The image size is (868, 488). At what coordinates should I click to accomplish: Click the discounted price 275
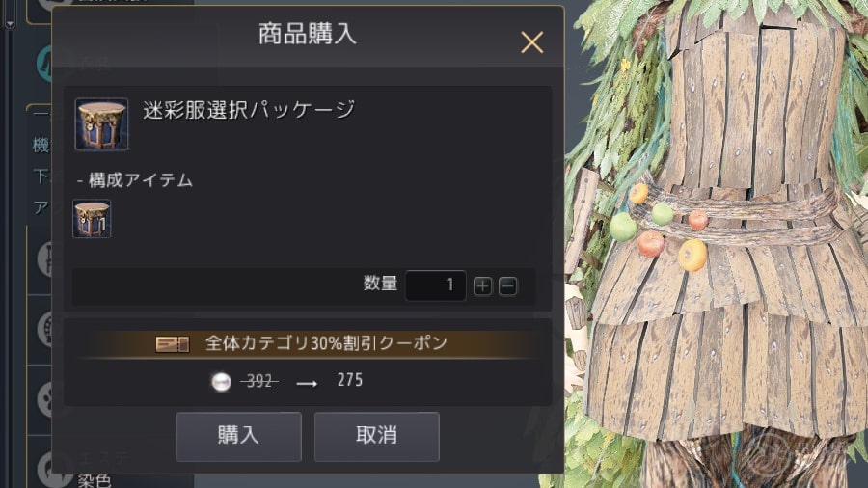(x=350, y=380)
